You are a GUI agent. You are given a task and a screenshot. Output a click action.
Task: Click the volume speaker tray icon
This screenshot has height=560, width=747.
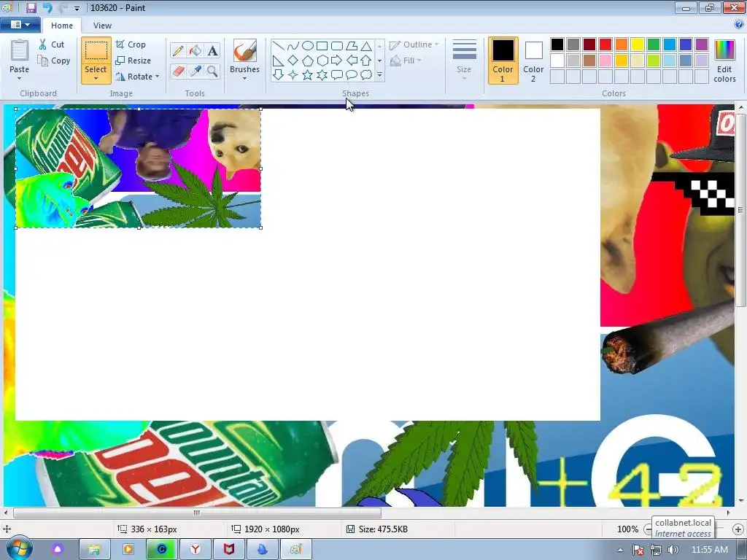(673, 550)
